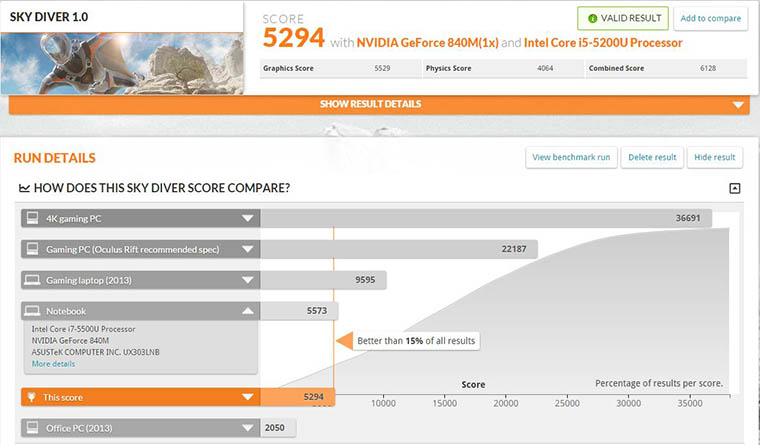Image resolution: width=760 pixels, height=445 pixels.
Task: Click Delete result button
Action: [652, 158]
